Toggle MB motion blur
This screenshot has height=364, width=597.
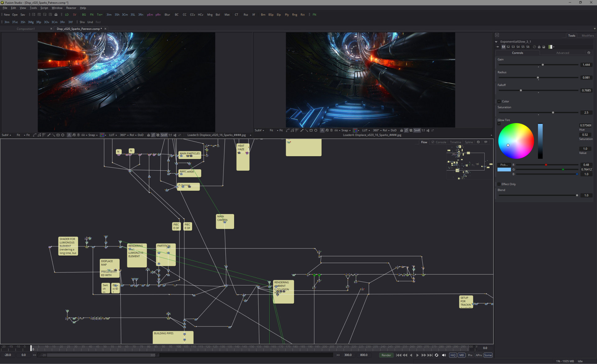pyautogui.click(x=461, y=355)
